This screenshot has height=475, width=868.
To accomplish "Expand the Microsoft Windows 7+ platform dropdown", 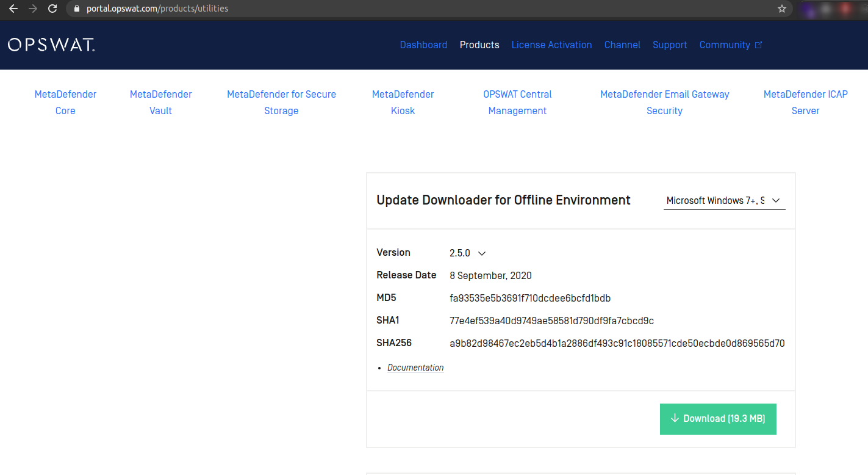I will [724, 200].
